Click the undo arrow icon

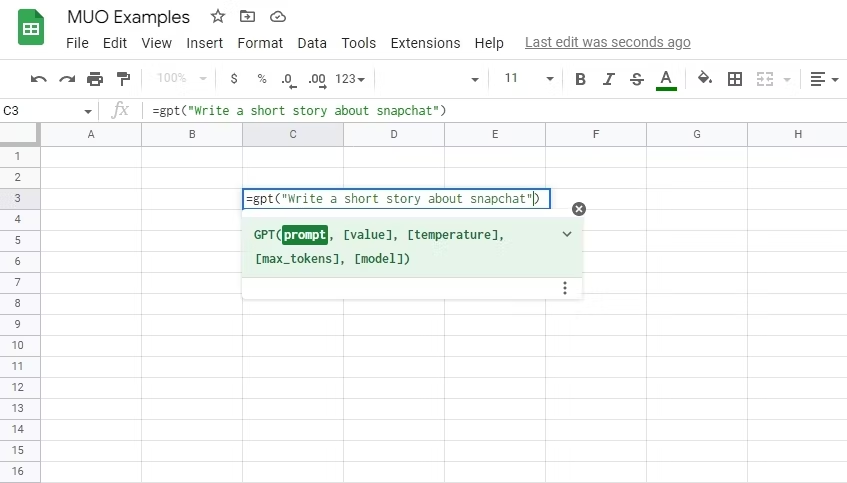(39, 79)
